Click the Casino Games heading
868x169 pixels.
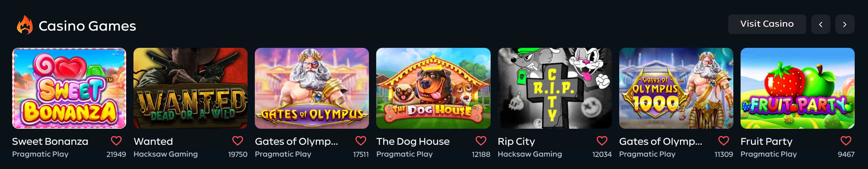click(87, 26)
